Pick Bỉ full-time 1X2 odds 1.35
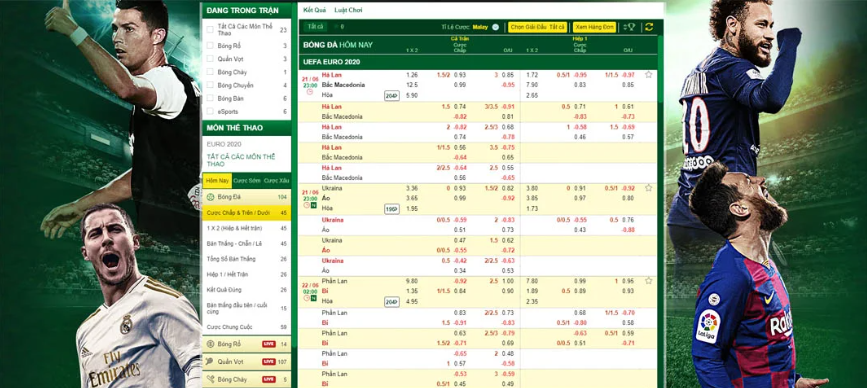Viewport: 867px width, 388px height. (412, 291)
